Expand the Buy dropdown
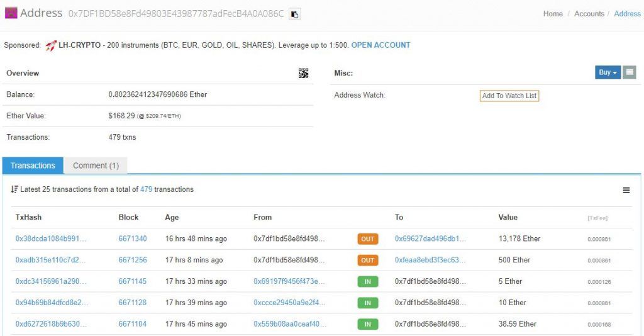The image size is (644, 336). click(608, 72)
